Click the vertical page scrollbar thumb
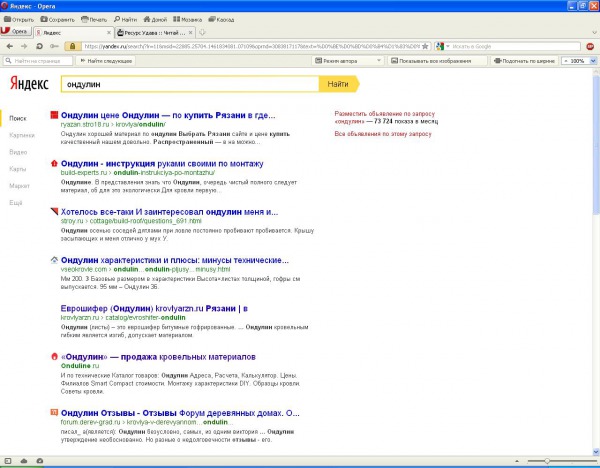Viewport: 600px width, 468px height. tap(596, 145)
